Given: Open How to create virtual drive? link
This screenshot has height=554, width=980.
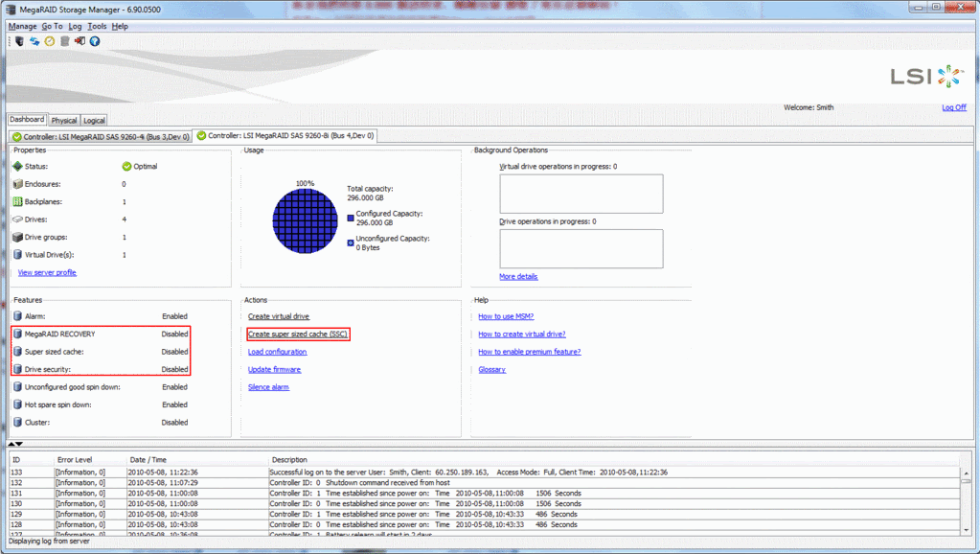Looking at the screenshot, I should (x=522, y=334).
